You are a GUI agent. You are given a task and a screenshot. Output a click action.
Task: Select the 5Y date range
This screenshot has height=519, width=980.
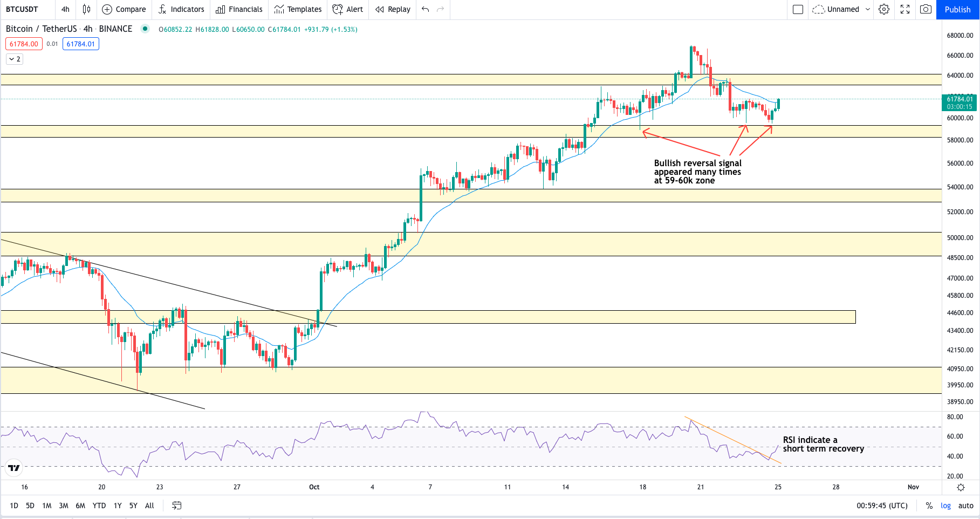pos(133,506)
